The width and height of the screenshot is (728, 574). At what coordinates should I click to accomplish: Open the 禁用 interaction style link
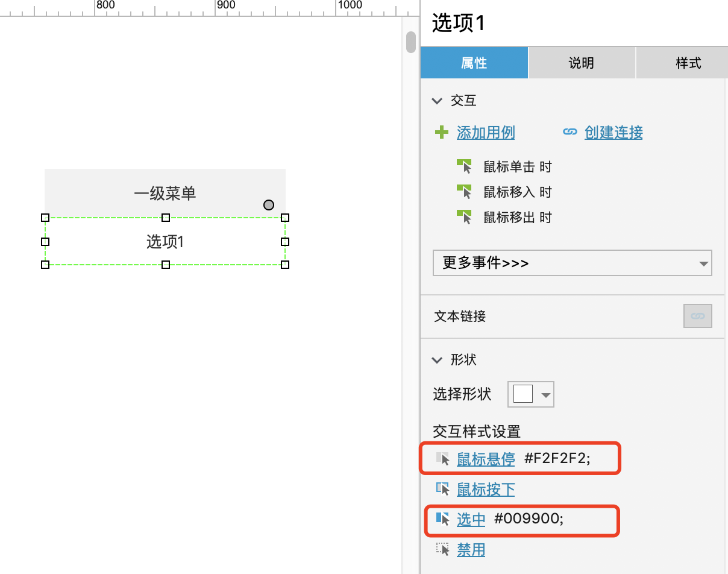471,549
